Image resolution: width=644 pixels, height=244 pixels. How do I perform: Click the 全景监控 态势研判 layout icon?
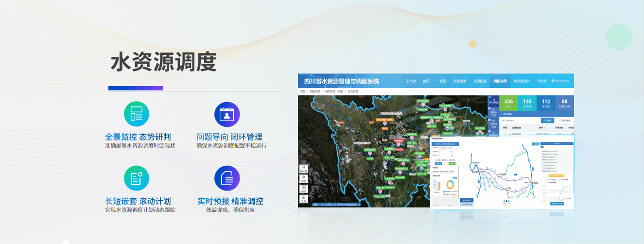136,114
